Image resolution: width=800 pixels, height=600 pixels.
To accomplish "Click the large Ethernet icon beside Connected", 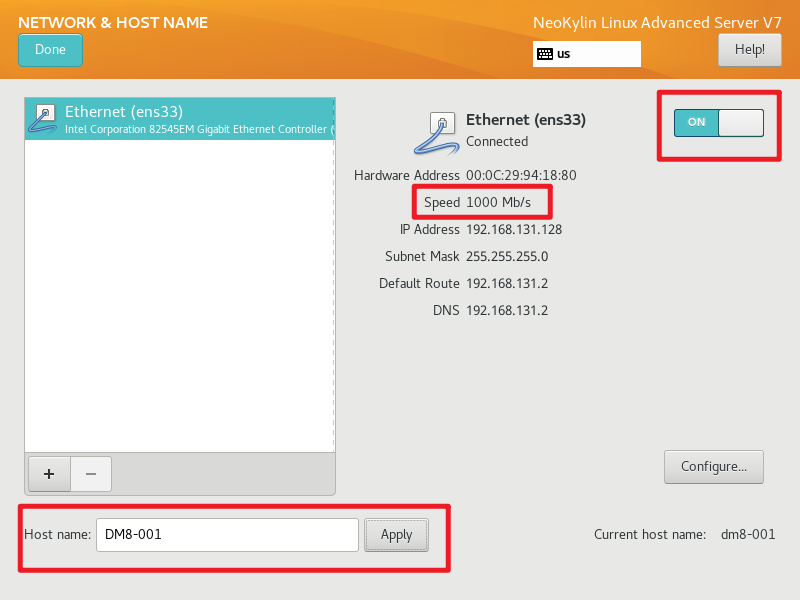I will click(x=436, y=133).
